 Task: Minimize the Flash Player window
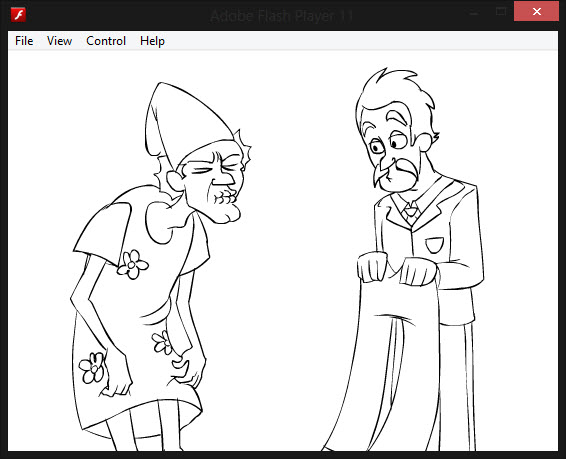coord(474,13)
